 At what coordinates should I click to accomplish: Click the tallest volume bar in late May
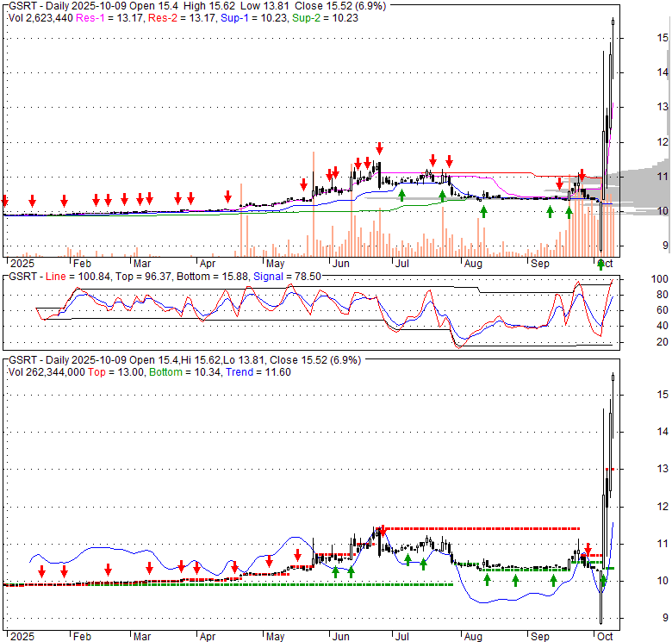(314, 204)
